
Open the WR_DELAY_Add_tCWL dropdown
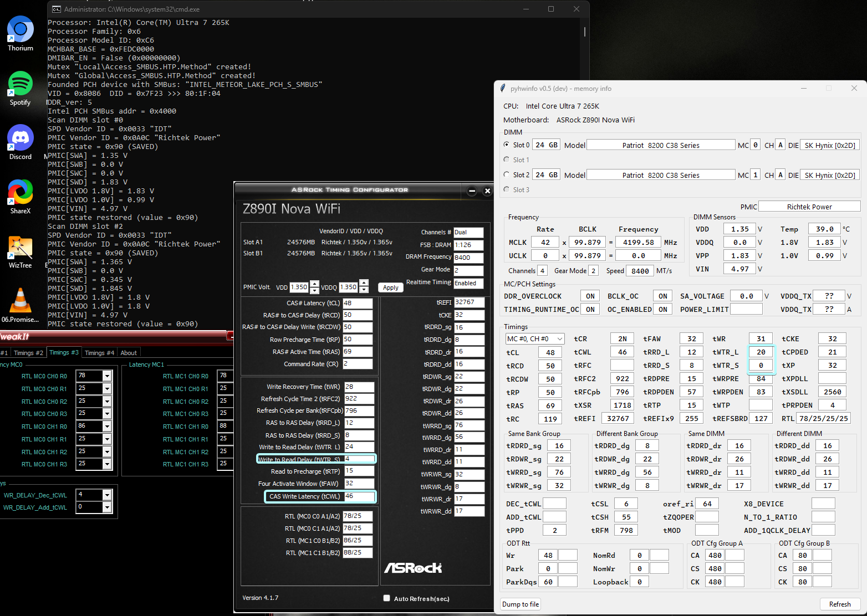107,507
